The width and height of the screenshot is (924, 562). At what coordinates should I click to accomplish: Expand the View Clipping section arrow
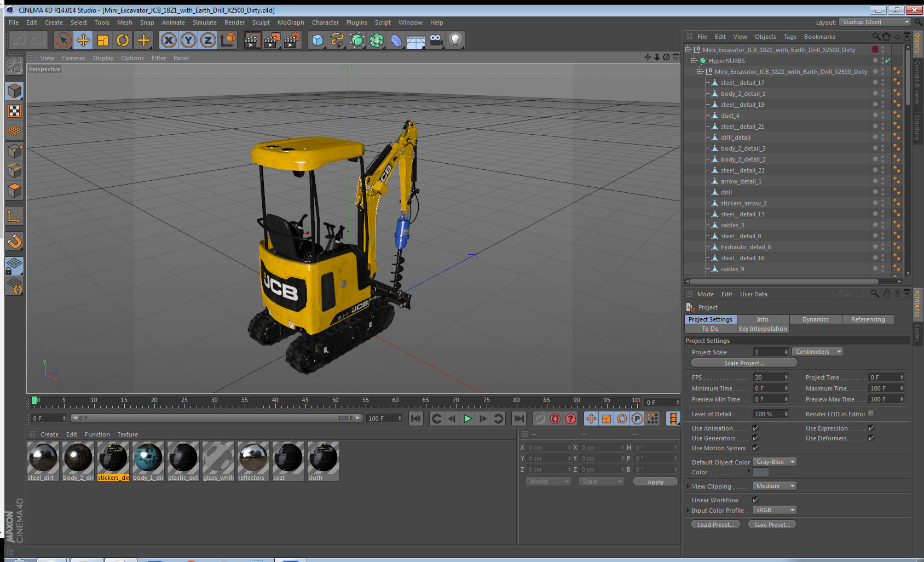coord(688,486)
